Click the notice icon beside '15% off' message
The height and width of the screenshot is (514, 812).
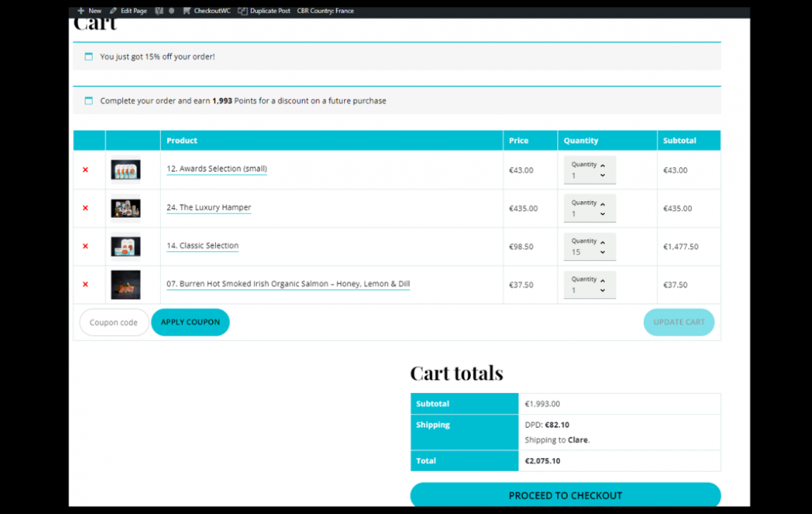click(88, 57)
